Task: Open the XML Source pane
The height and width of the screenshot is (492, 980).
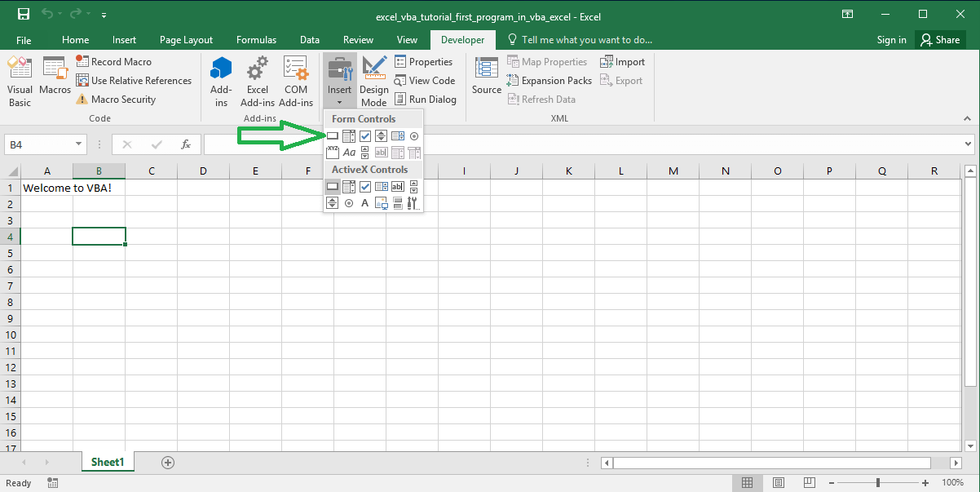Action: (487, 77)
